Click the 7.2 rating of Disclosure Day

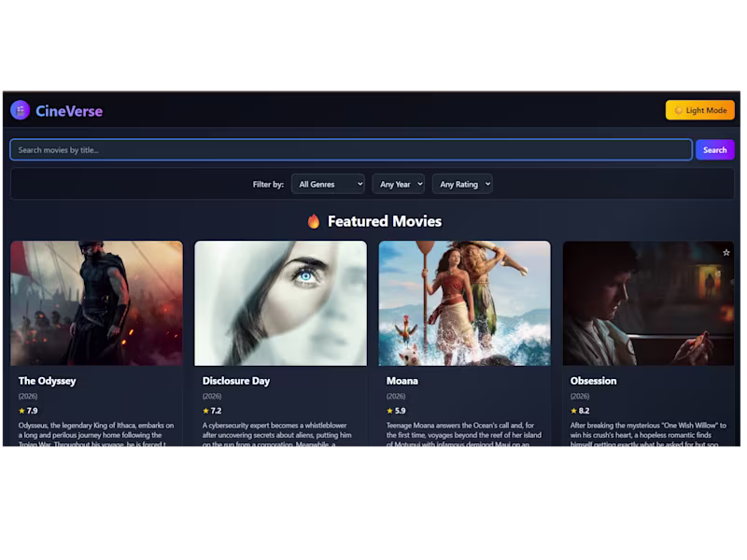click(x=216, y=411)
